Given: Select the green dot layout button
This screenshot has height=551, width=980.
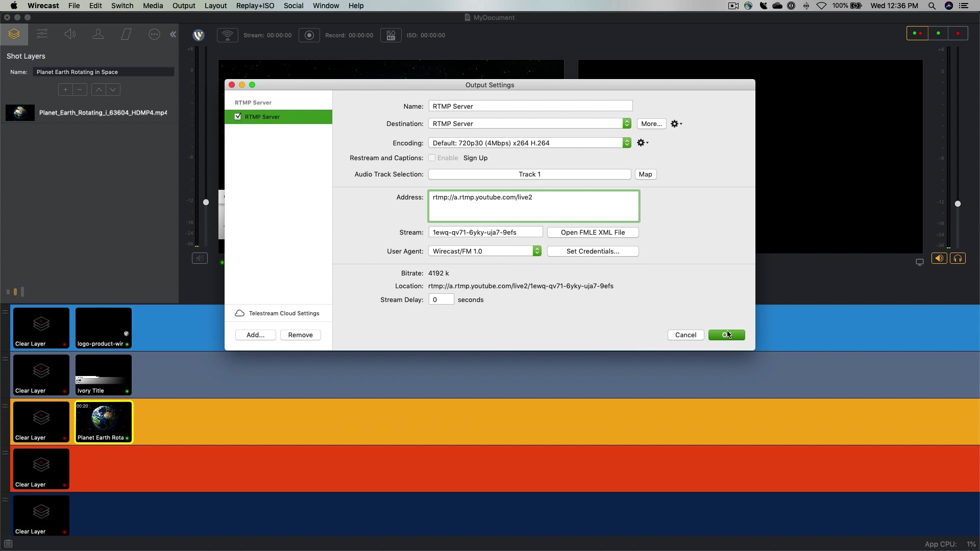Looking at the screenshot, I should (938, 33).
